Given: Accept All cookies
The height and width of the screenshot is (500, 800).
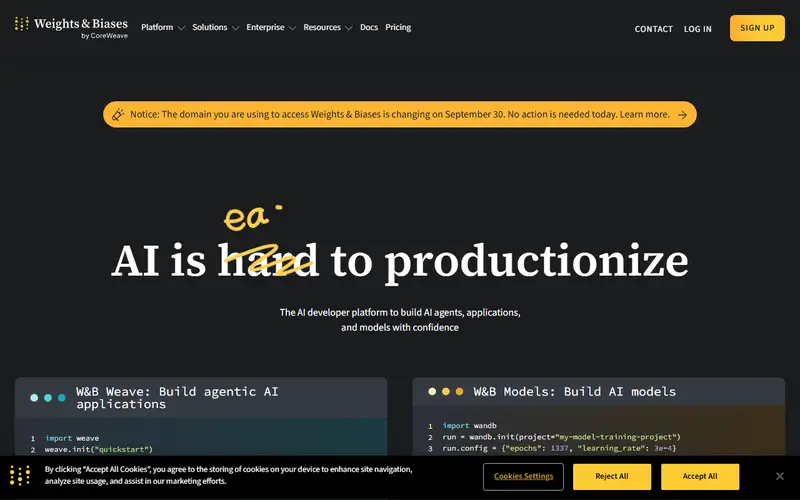Looking at the screenshot, I should coord(700,477).
